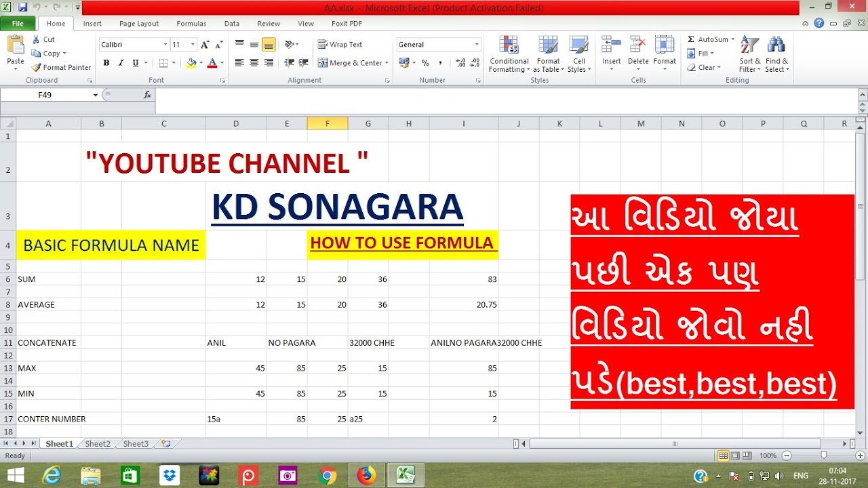Toggle Wrap Text

[x=340, y=45]
